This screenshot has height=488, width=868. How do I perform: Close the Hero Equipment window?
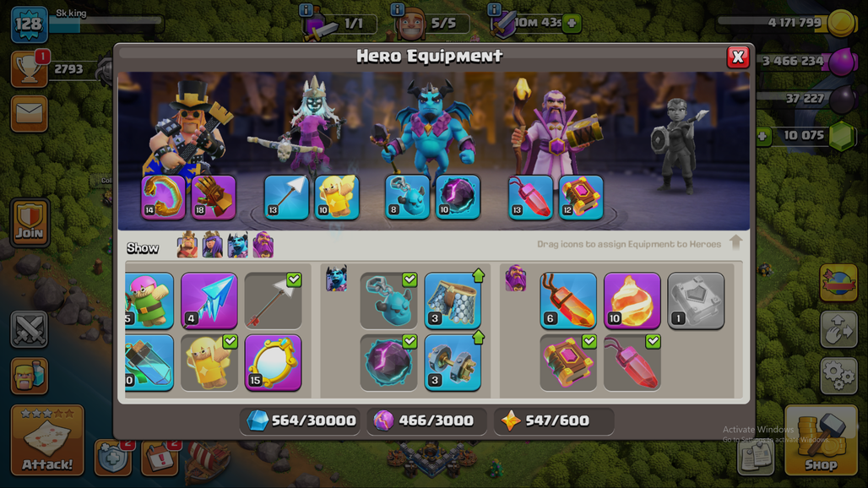click(x=738, y=57)
